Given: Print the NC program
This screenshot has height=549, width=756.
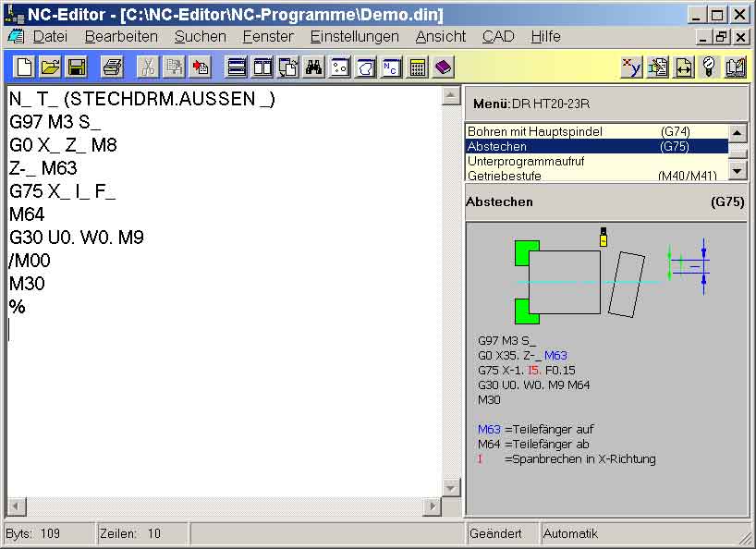Looking at the screenshot, I should (112, 67).
